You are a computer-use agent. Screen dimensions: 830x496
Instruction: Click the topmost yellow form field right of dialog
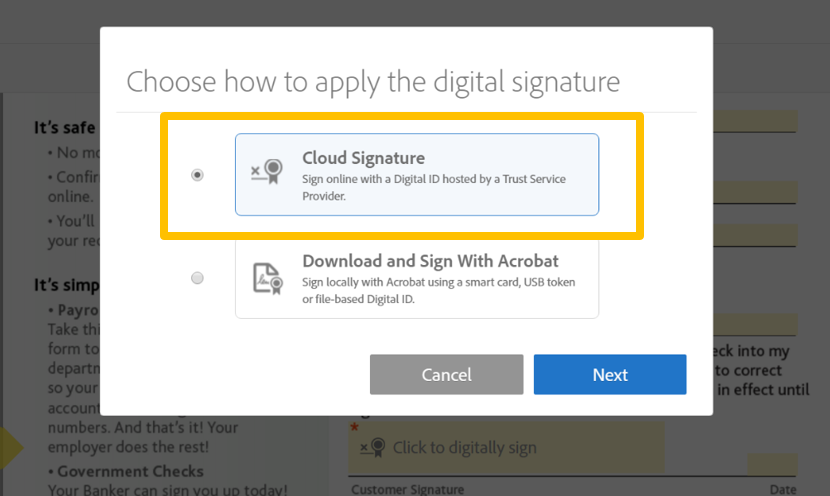pos(755,121)
